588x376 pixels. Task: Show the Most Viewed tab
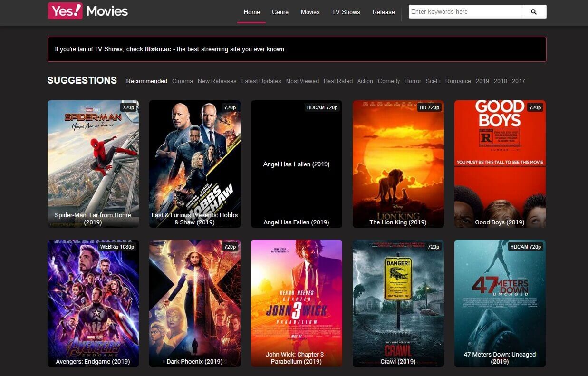click(x=302, y=81)
